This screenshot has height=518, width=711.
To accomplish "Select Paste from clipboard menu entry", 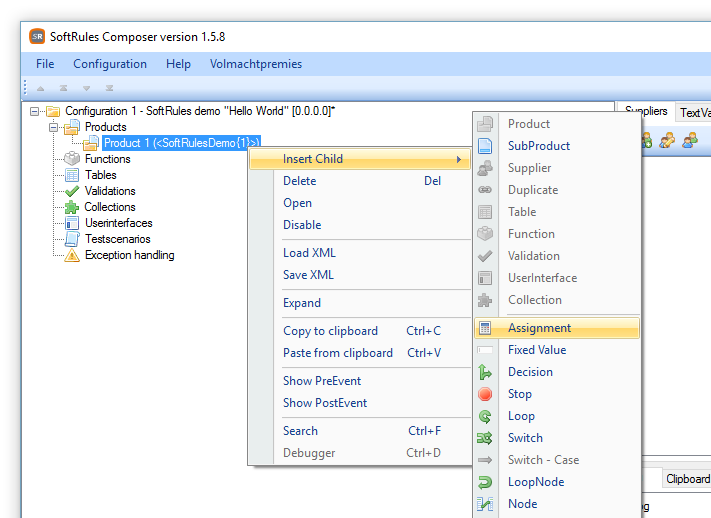I will (361, 353).
